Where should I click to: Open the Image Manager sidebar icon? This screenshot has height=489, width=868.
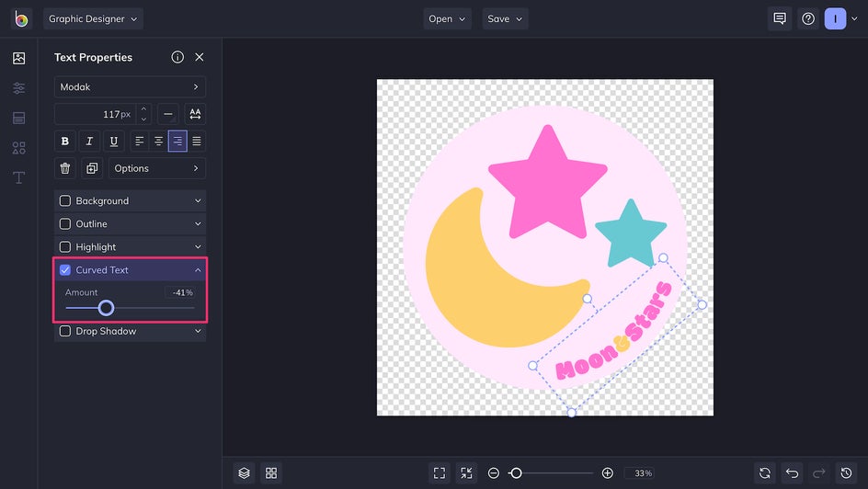point(18,58)
